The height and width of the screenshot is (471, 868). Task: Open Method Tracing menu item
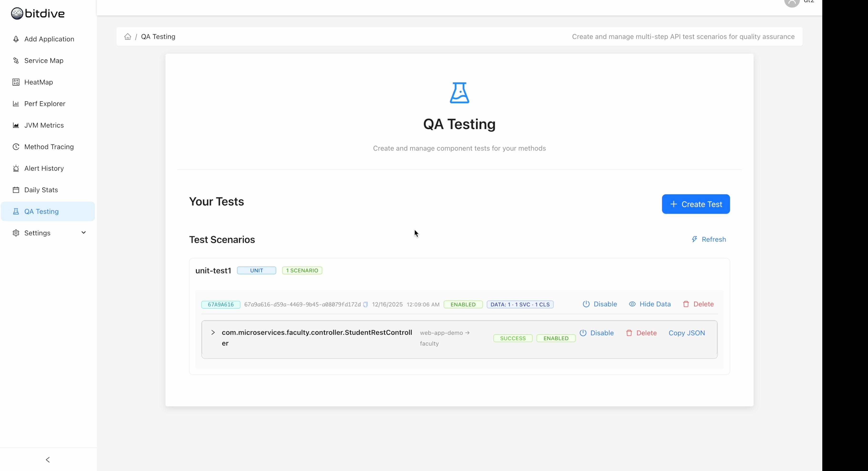coord(49,147)
